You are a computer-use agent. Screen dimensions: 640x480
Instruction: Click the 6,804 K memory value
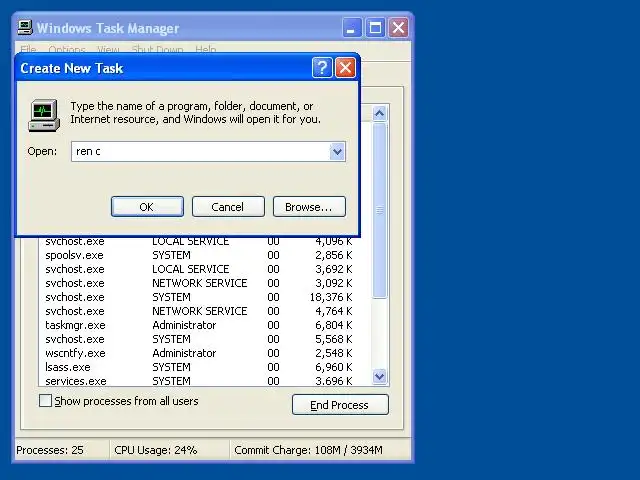(333, 325)
